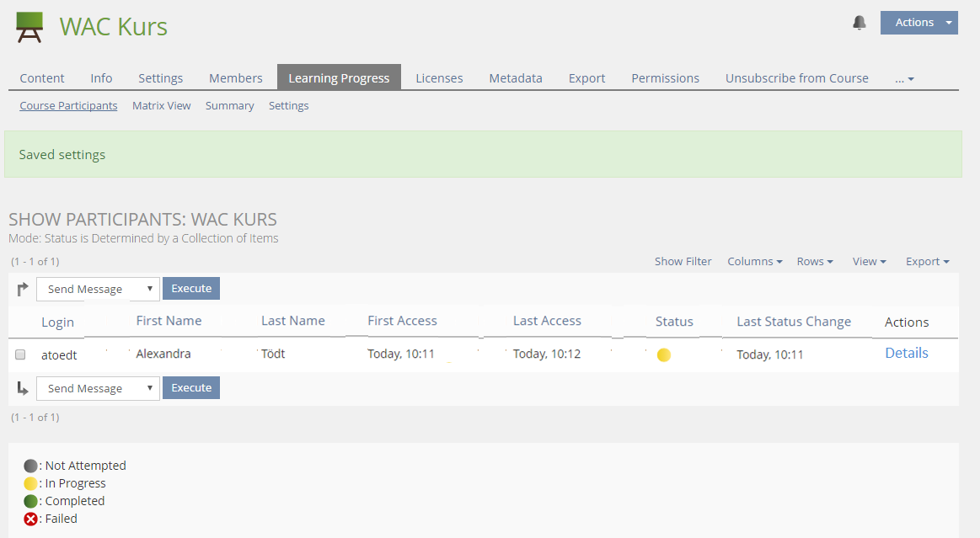The image size is (980, 538).
Task: Click the green Completed legend icon
Action: pos(31,501)
